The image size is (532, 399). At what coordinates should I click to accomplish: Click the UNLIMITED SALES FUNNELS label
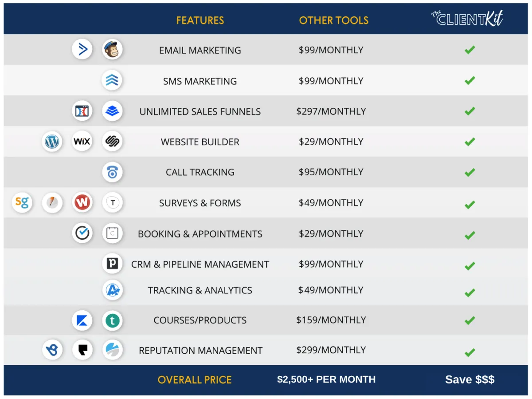pos(200,112)
